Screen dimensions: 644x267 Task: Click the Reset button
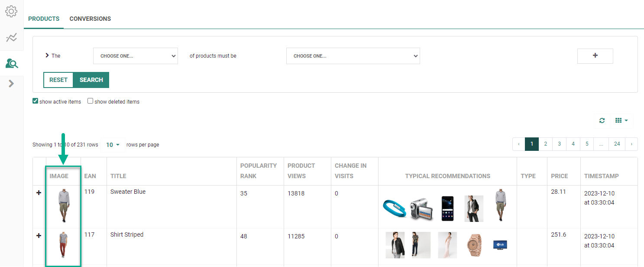click(x=58, y=80)
